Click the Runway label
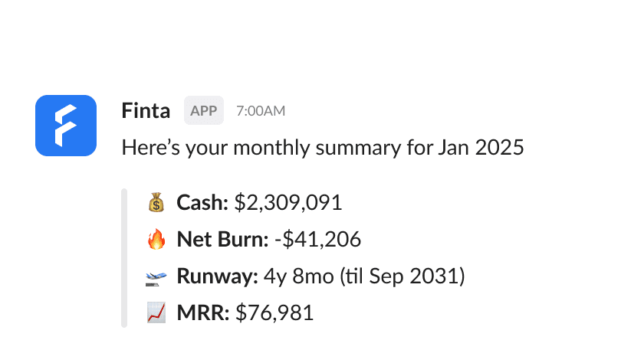This screenshot has height=363, width=644. pyautogui.click(x=217, y=276)
